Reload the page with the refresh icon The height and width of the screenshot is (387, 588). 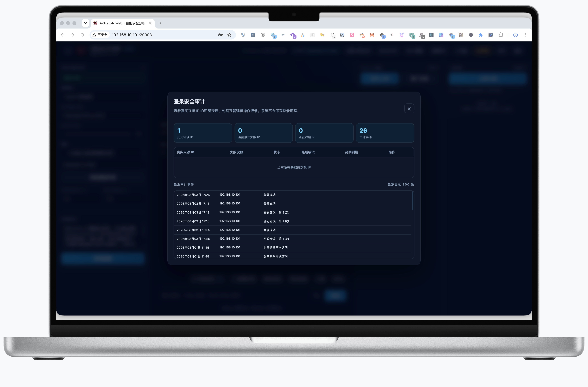(x=82, y=35)
